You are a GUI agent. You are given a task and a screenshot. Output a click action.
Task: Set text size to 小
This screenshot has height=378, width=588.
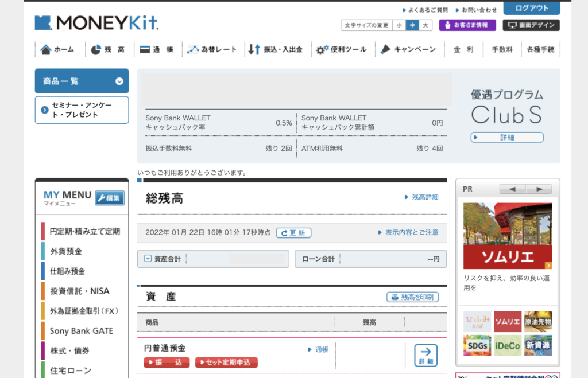pyautogui.click(x=399, y=25)
